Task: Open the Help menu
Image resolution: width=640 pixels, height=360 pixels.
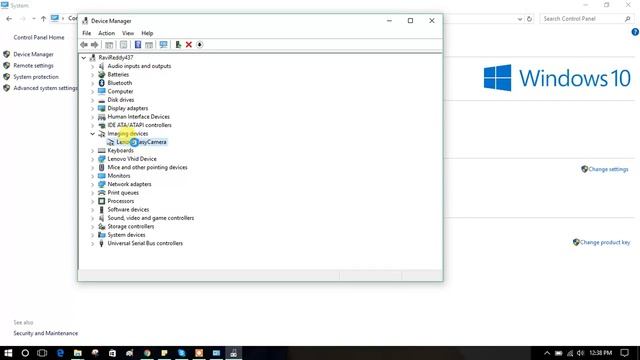Action: click(147, 33)
